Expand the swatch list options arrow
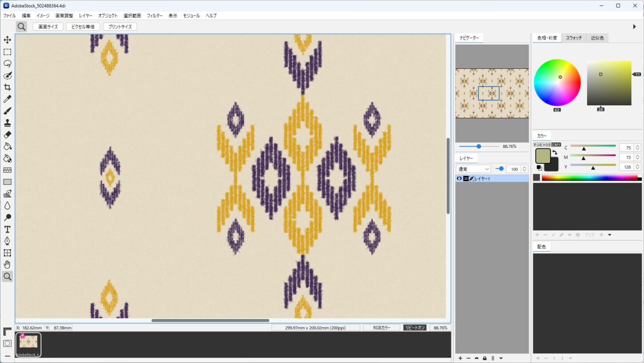Viewport: 644px width, 363px height. pos(609,235)
